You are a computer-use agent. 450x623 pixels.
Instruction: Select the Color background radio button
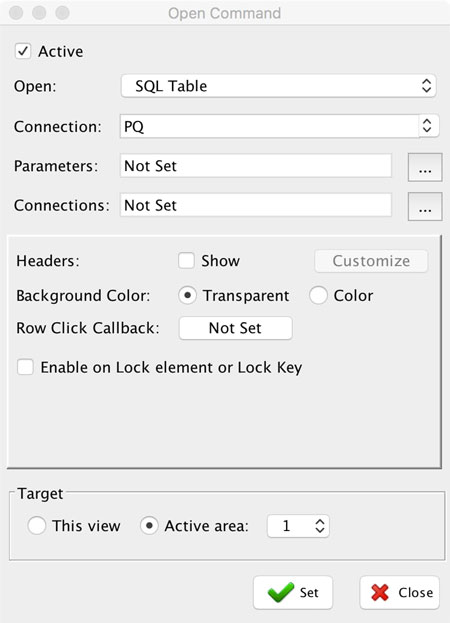[x=318, y=296]
